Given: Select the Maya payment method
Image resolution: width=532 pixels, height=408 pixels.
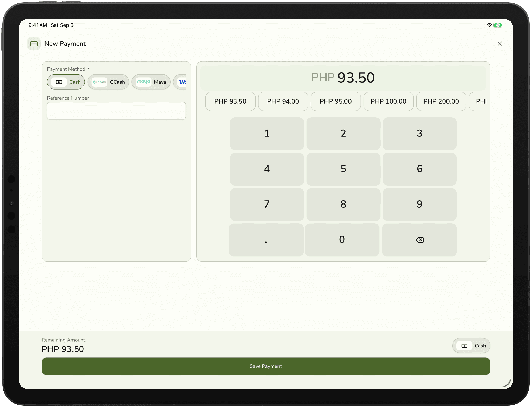Looking at the screenshot, I should click(151, 82).
